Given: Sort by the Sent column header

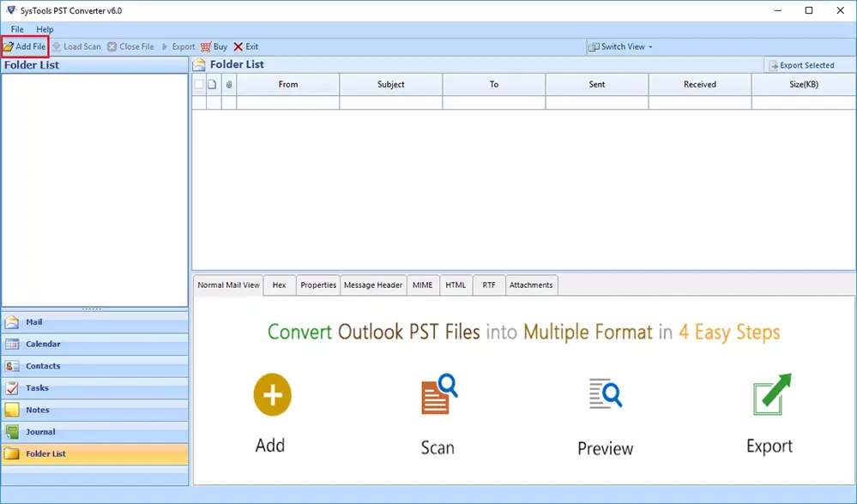Looking at the screenshot, I should pos(597,84).
